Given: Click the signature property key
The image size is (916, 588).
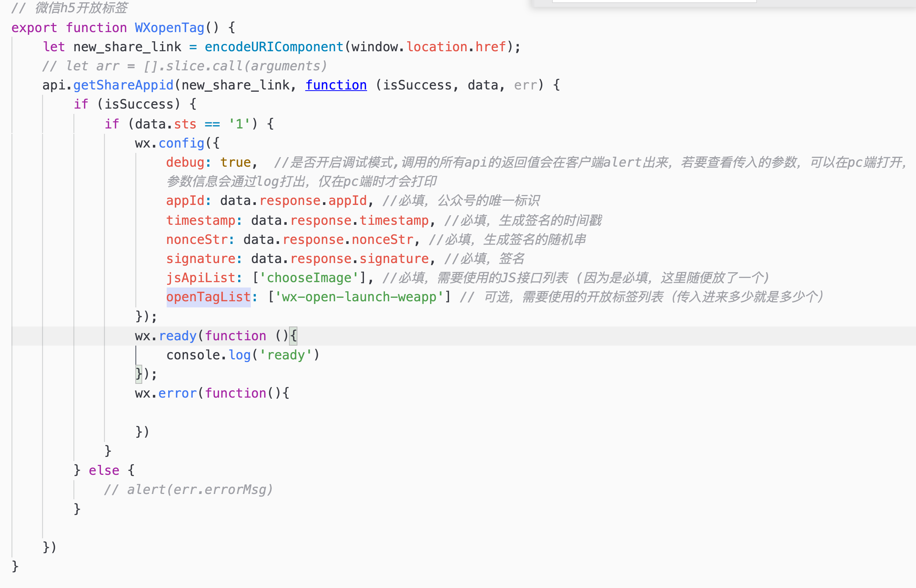Looking at the screenshot, I should click(201, 258).
